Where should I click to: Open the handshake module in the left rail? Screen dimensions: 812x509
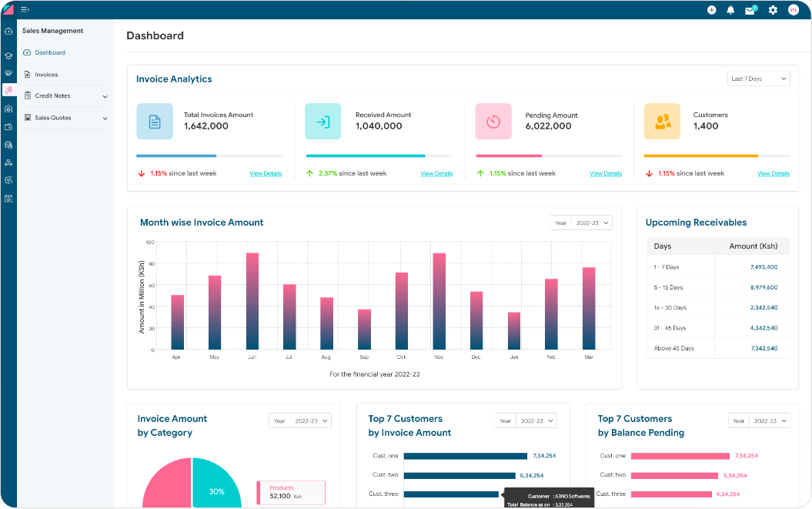coord(8,72)
